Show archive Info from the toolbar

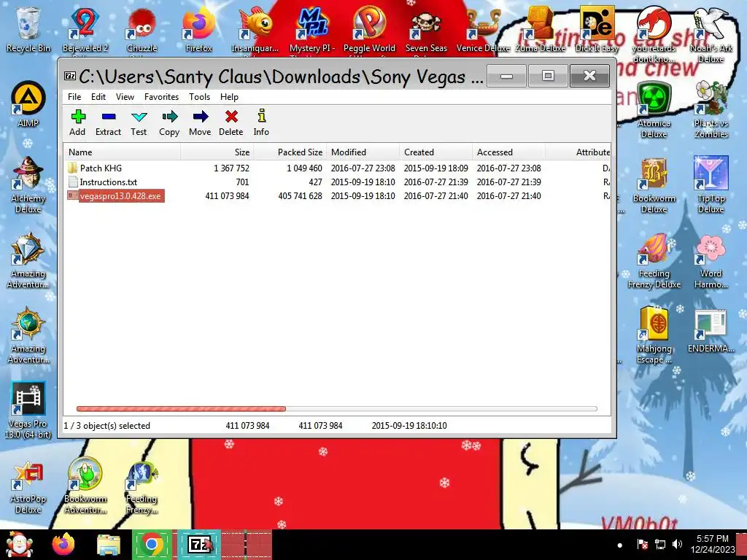[x=261, y=122]
